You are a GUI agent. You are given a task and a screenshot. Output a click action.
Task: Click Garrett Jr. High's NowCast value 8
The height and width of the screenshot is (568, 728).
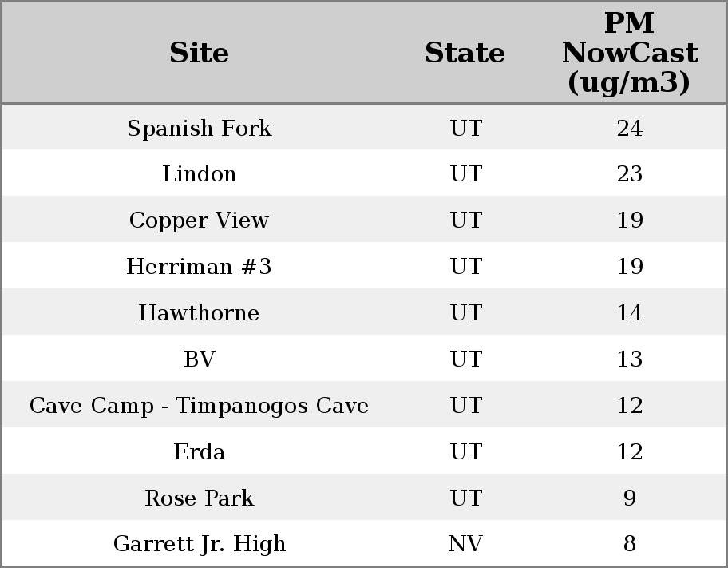629,544
